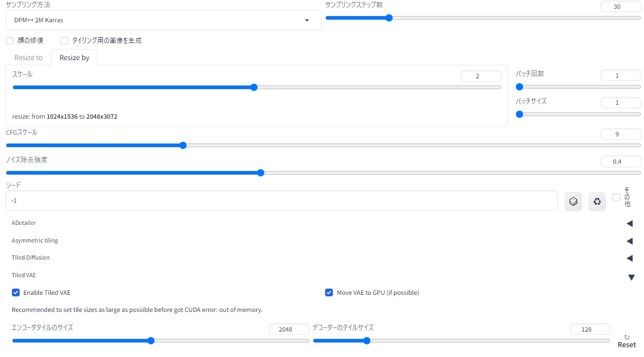Open the サンプリング方法 dropdown menu

[164, 20]
